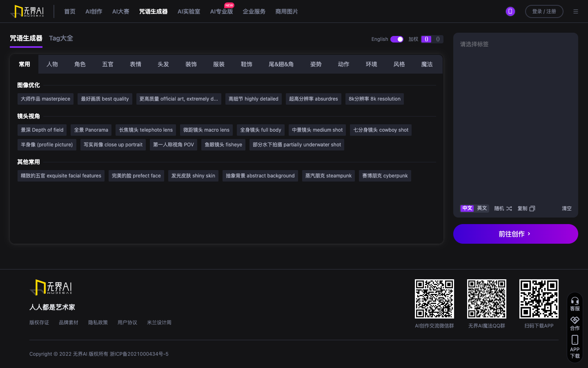Open the 魔法 category tab
The width and height of the screenshot is (588, 368).
point(427,64)
